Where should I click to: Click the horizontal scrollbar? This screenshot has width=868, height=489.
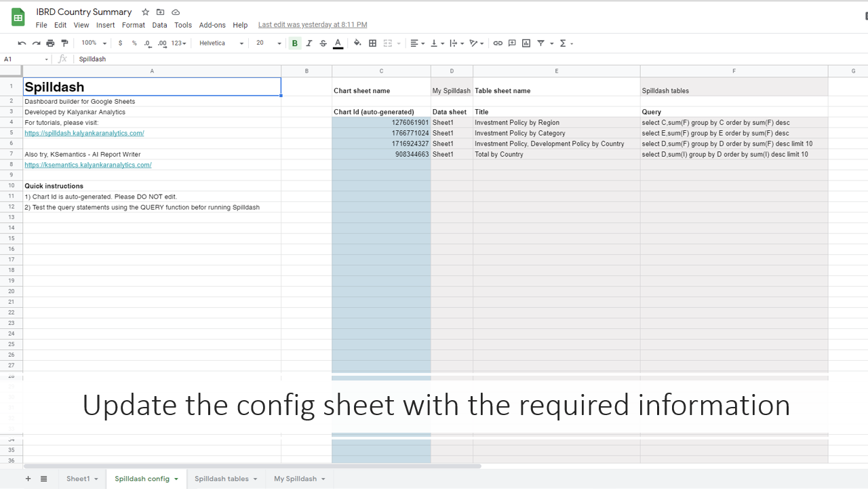pyautogui.click(x=252, y=467)
